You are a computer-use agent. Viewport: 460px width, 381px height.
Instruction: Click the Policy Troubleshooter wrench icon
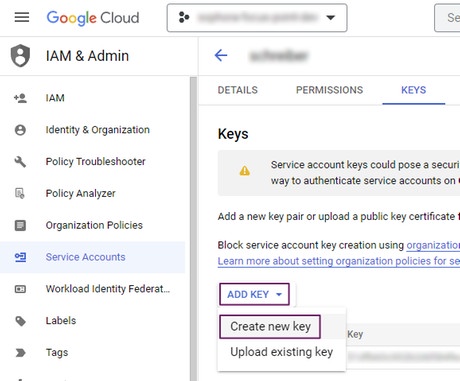click(20, 162)
